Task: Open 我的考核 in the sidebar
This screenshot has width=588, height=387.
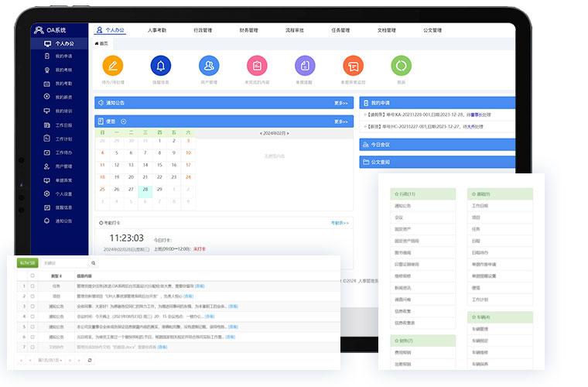Action: [x=60, y=70]
